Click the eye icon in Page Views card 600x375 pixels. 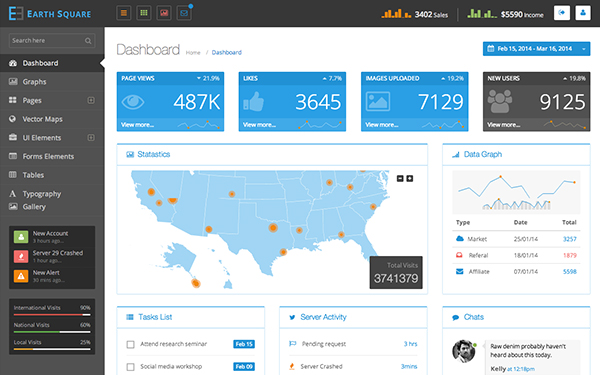[x=133, y=102]
